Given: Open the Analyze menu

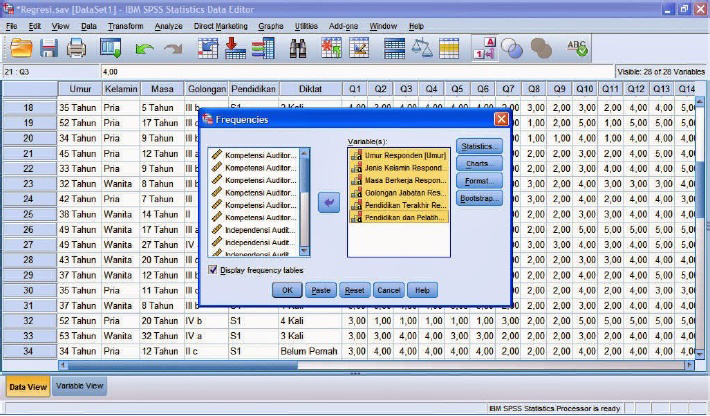Looking at the screenshot, I should point(168,25).
